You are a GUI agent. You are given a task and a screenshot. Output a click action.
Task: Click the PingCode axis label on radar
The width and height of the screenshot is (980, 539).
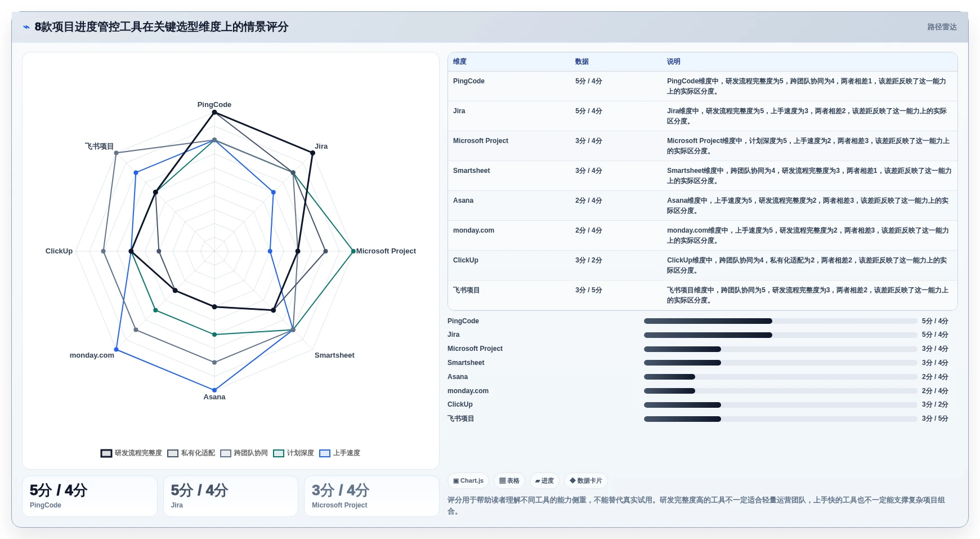214,105
